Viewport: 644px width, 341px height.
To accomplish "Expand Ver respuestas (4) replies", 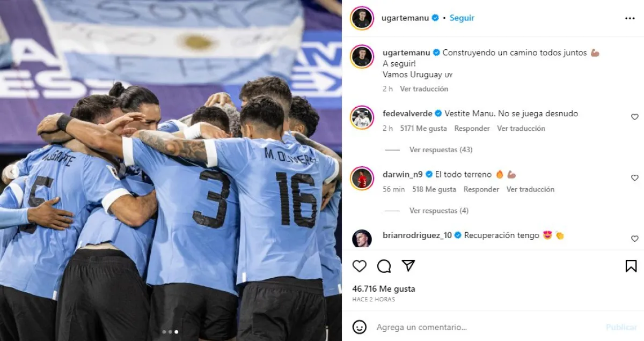I will 438,211.
